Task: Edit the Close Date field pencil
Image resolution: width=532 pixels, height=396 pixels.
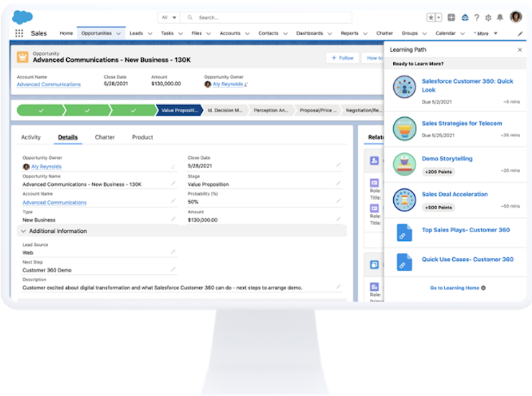Action: point(339,165)
